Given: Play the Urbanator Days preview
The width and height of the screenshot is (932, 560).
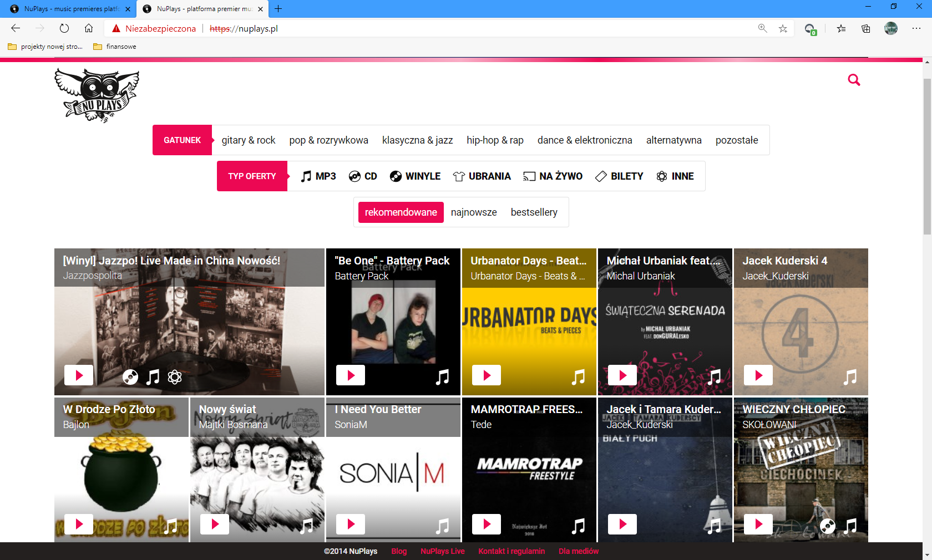Looking at the screenshot, I should tap(487, 375).
